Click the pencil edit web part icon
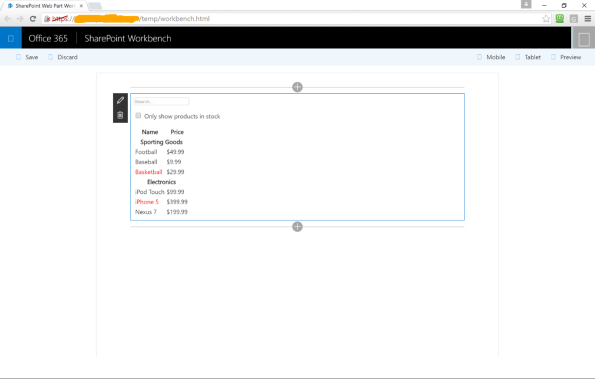 (120, 101)
